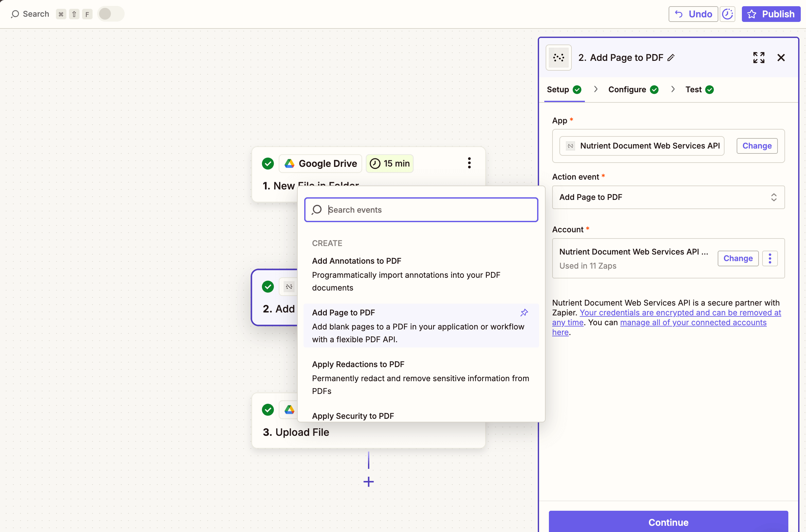Viewport: 806px width, 532px height.
Task: Expand the step panel to fullscreen
Action: 759,58
